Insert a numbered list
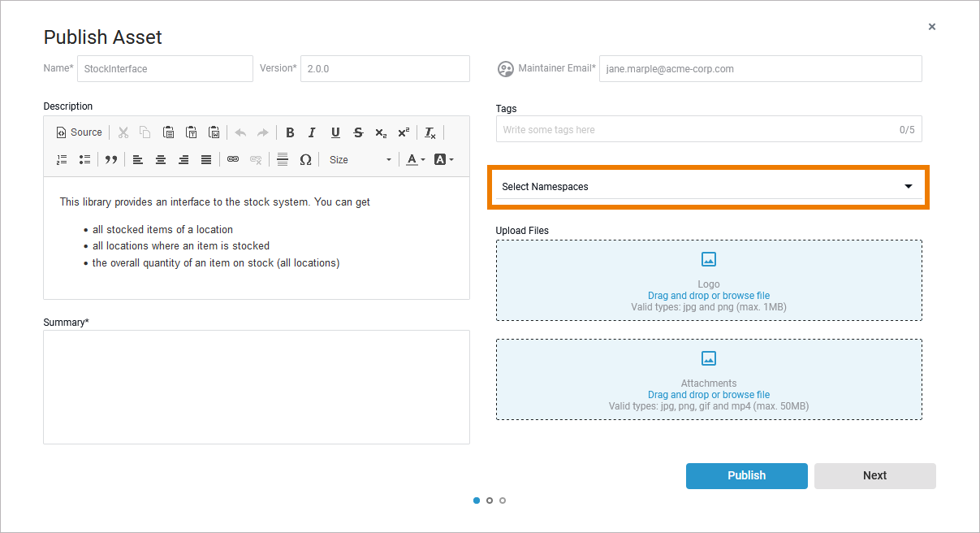This screenshot has height=533, width=980. pyautogui.click(x=62, y=160)
